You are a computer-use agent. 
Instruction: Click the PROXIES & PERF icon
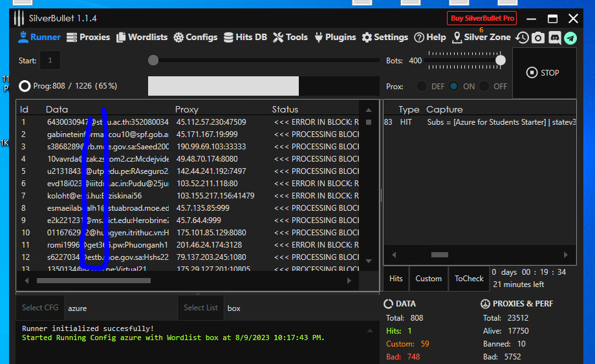coord(485,304)
